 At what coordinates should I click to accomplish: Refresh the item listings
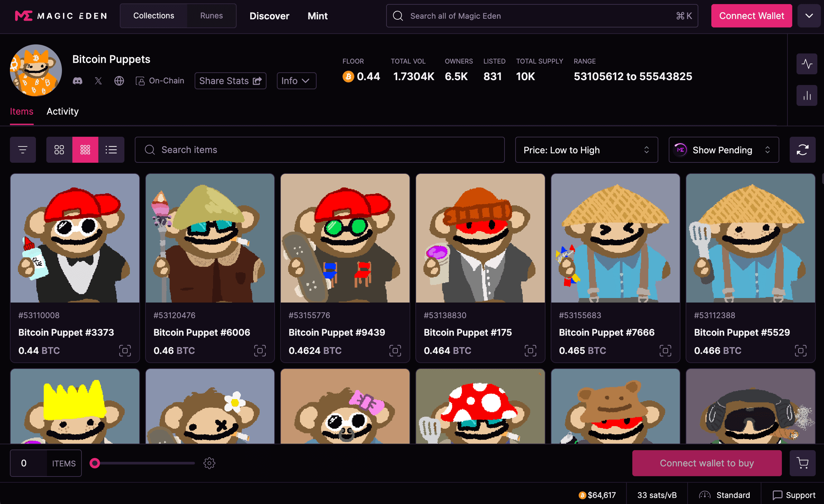coord(802,150)
